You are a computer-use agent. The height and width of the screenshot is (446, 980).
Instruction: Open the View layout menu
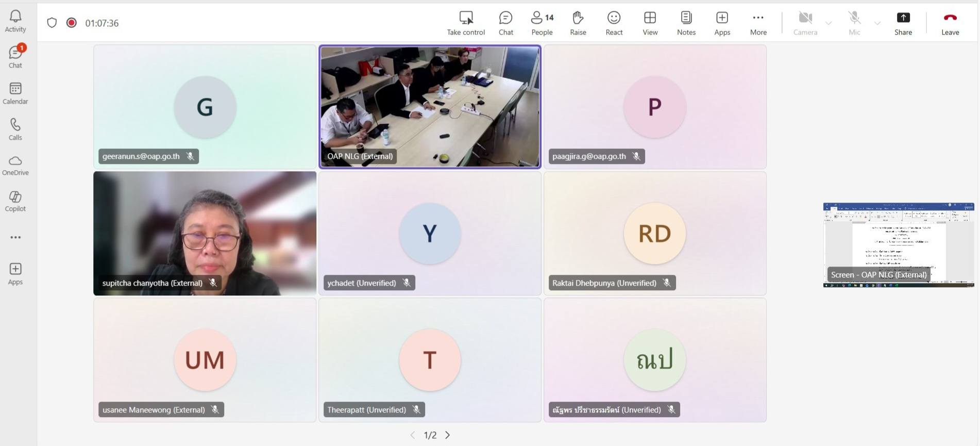pyautogui.click(x=650, y=23)
